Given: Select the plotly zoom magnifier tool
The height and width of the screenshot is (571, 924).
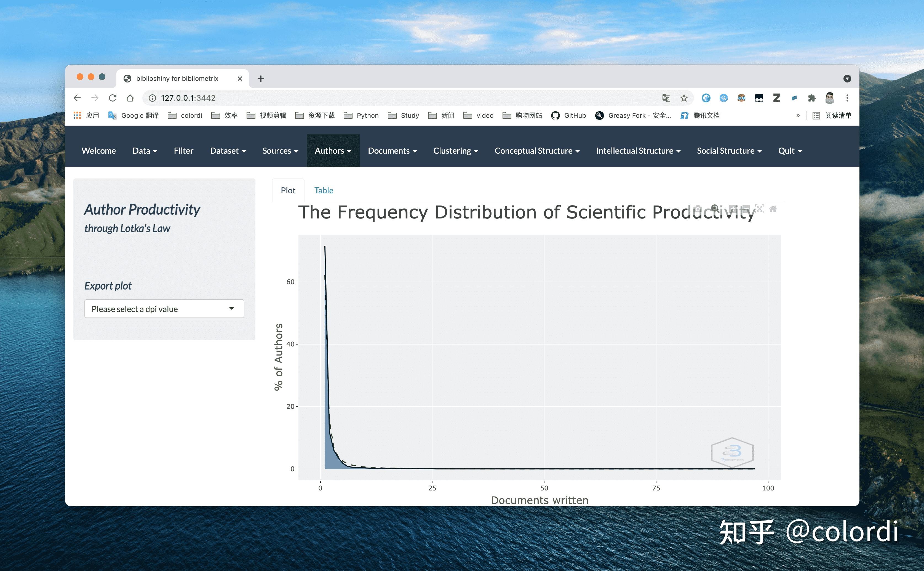Looking at the screenshot, I should click(x=715, y=209).
